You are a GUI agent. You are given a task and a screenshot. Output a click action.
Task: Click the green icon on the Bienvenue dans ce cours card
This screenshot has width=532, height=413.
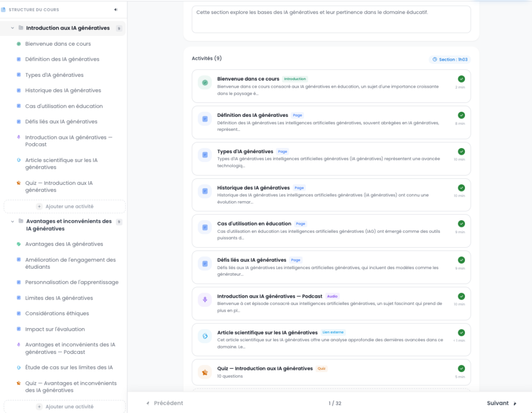coord(205,83)
